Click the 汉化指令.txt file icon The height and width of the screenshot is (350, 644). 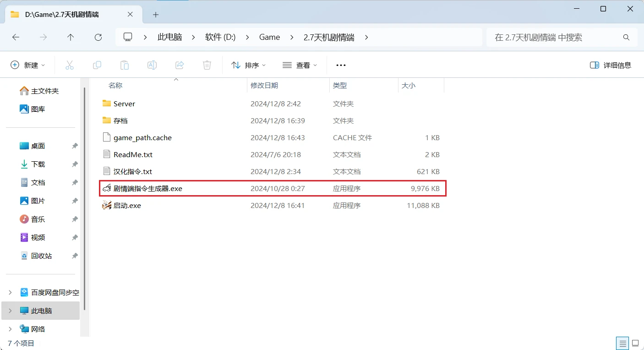click(107, 171)
